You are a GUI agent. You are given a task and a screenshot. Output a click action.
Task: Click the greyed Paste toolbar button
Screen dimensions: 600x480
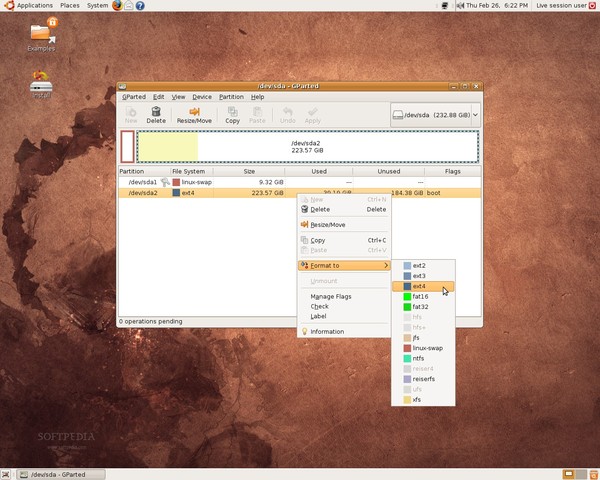257,115
